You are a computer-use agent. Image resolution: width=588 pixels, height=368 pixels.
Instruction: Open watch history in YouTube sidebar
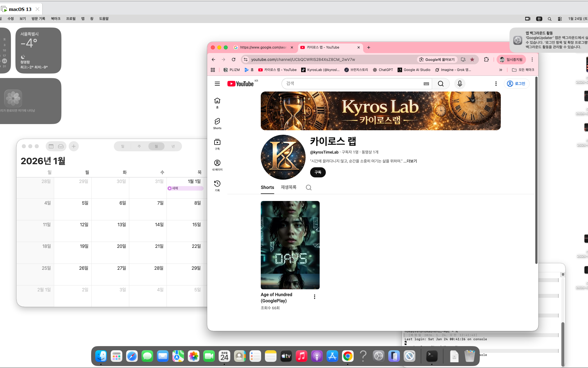217,186
